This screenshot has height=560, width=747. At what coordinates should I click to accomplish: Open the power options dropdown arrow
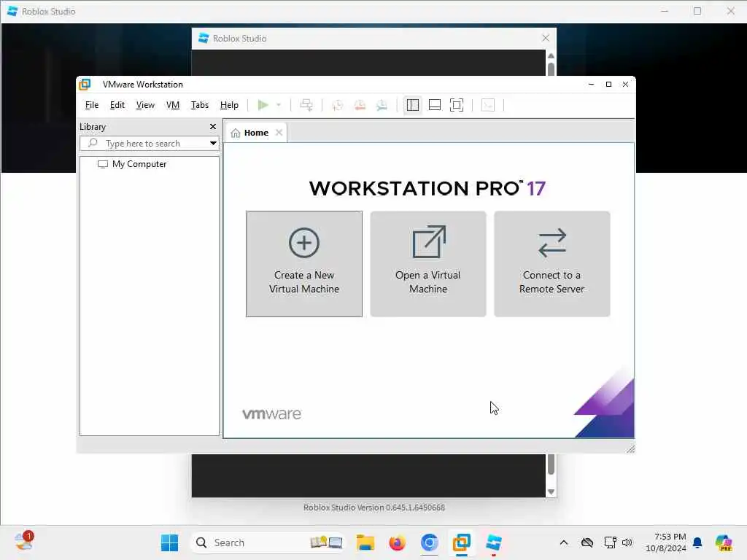tap(279, 105)
